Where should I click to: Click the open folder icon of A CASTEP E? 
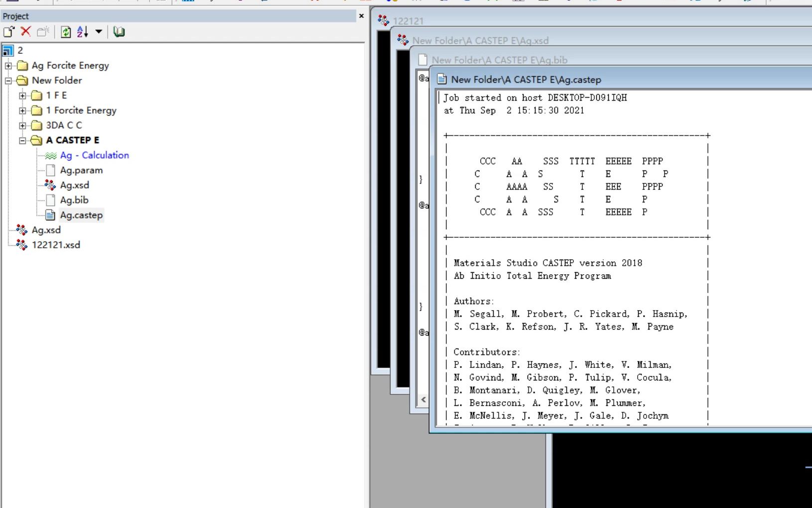37,140
